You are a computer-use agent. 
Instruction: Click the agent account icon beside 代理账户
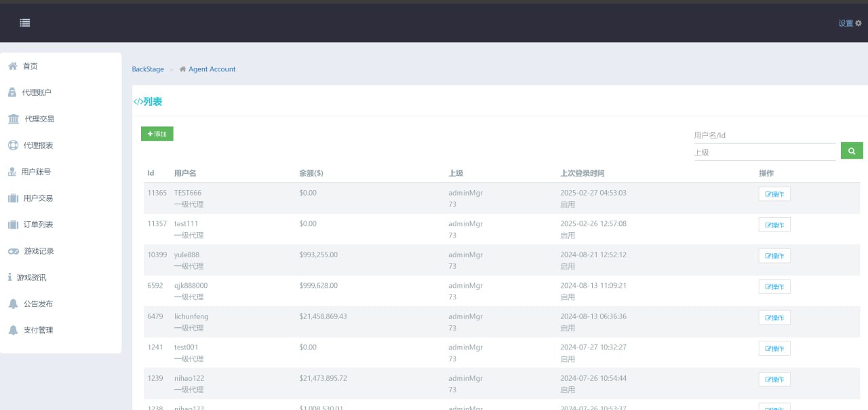tap(12, 92)
